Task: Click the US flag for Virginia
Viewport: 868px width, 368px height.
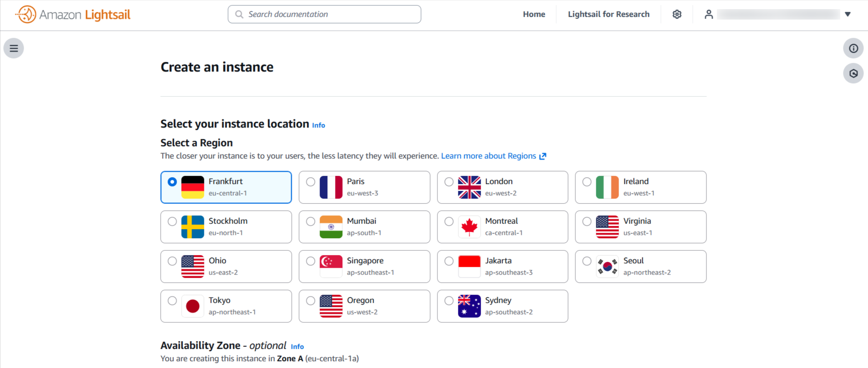Action: click(607, 227)
